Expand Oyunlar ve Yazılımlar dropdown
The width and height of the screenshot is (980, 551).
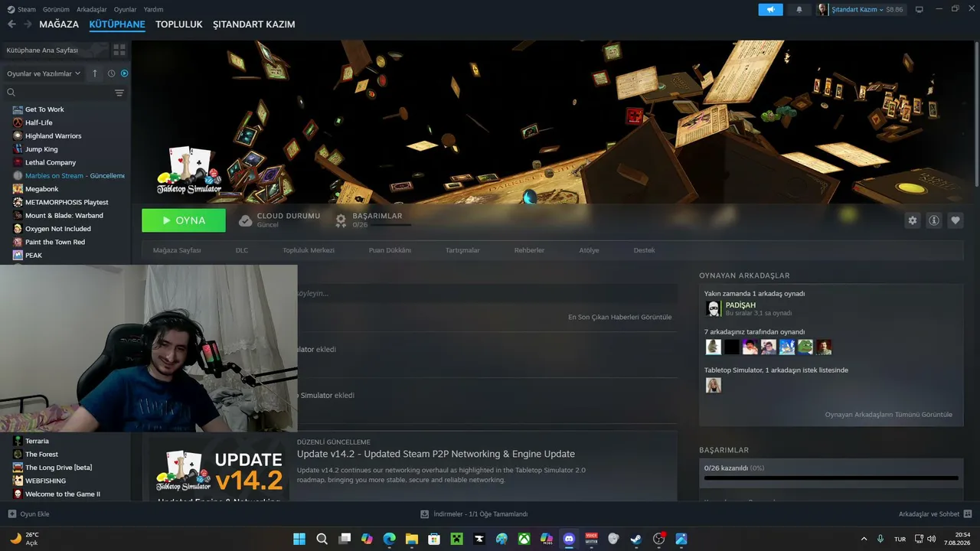click(x=44, y=73)
